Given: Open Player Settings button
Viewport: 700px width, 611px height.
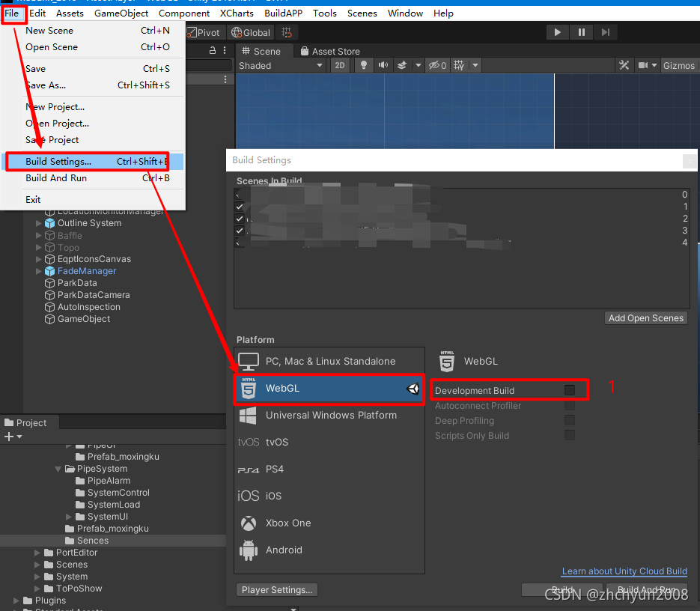Looking at the screenshot, I should (x=277, y=590).
